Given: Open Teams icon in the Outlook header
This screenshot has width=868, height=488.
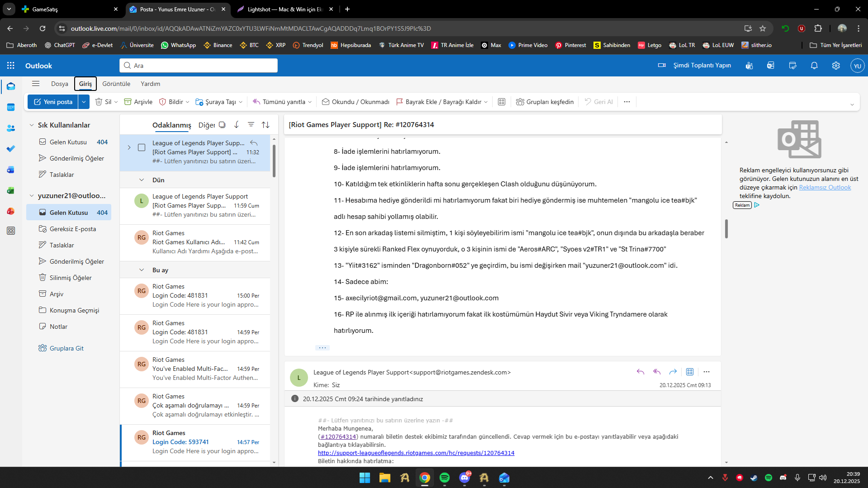Looking at the screenshot, I should point(749,66).
